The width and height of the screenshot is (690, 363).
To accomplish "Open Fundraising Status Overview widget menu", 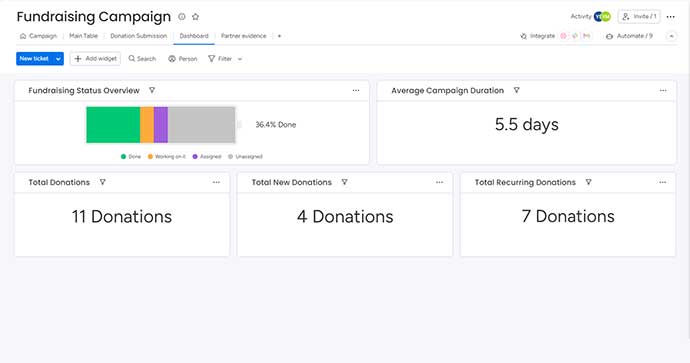I will click(x=356, y=91).
